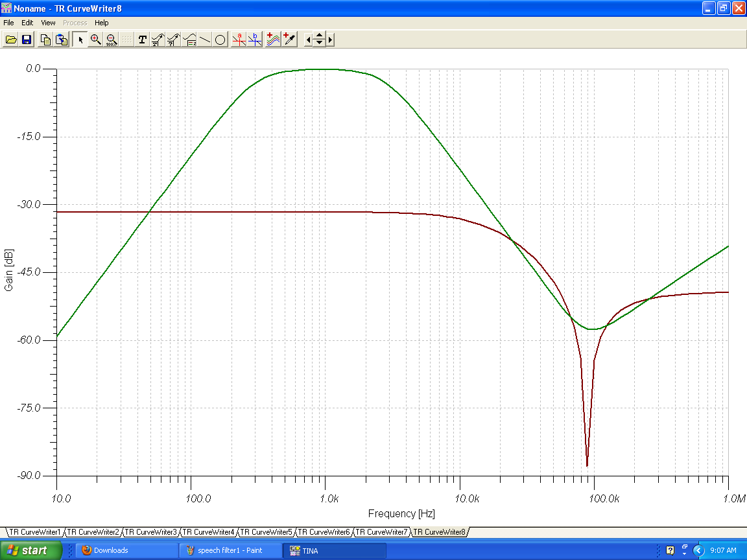Click the right arrow toolbar button
Viewport: 747px width, 560px height.
pos(330,40)
